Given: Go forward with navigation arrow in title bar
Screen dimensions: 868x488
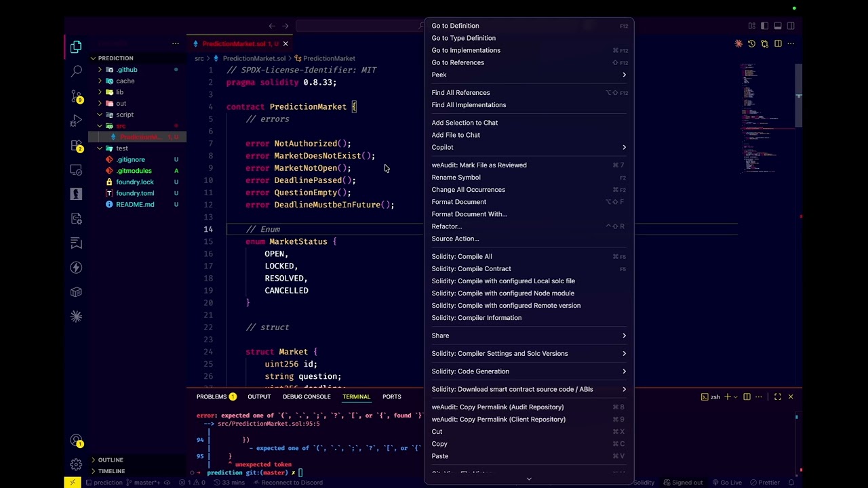Looking at the screenshot, I should (285, 26).
